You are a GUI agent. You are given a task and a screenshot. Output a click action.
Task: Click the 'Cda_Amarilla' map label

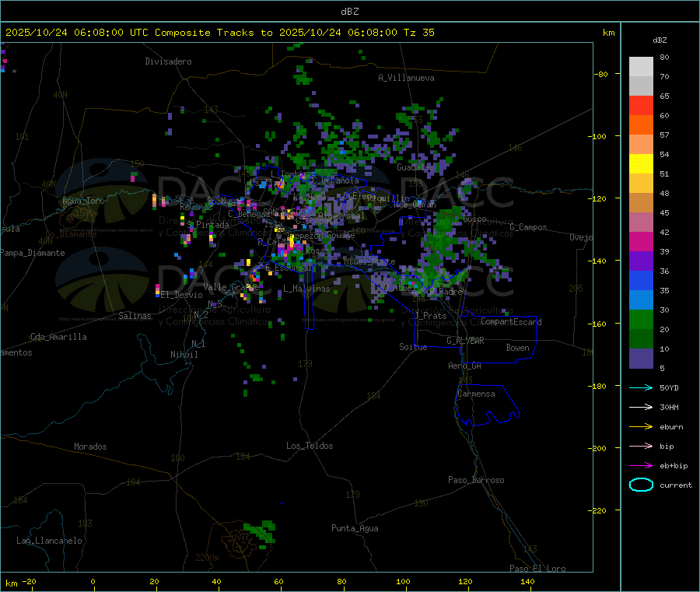(x=58, y=337)
